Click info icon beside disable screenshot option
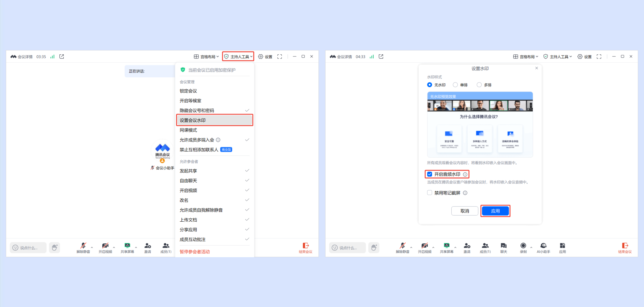This screenshot has height=307, width=644. [465, 193]
